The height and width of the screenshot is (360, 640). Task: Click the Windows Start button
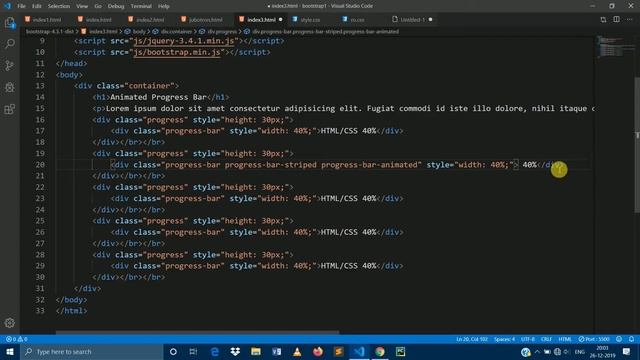[x=10, y=352]
